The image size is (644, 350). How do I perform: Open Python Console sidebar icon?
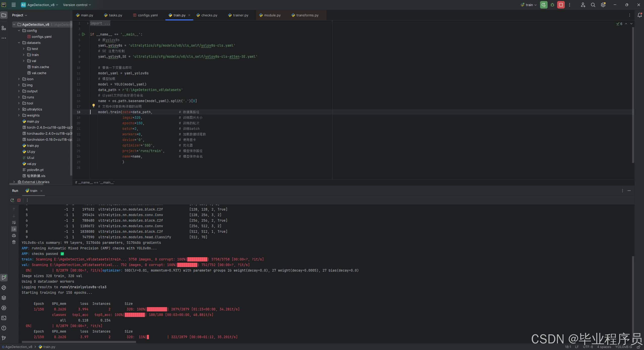point(4,288)
